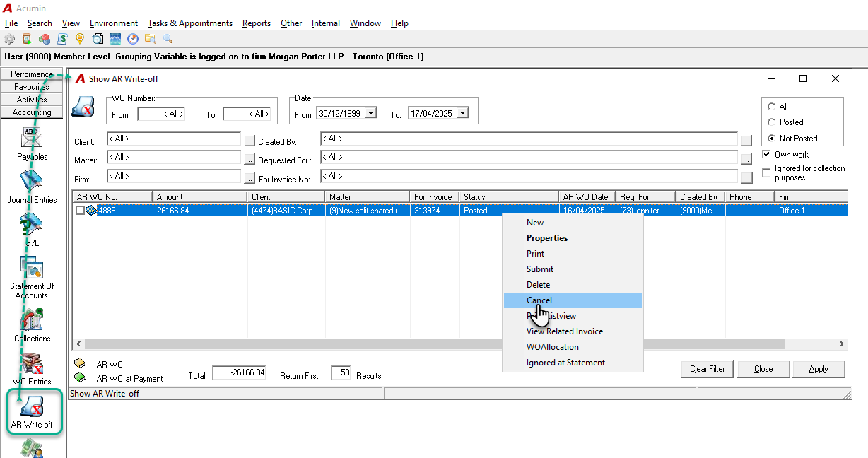Click the dollar-sign document toolbar icon
Viewport: 868px width, 458px height.
62,39
